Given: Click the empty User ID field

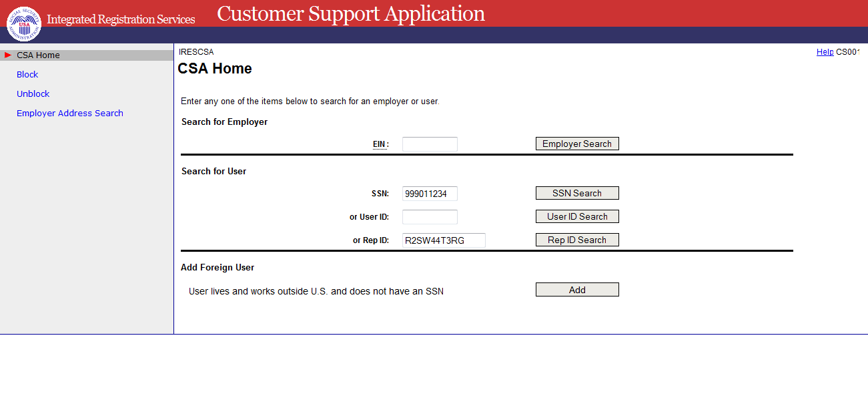Looking at the screenshot, I should [x=430, y=217].
